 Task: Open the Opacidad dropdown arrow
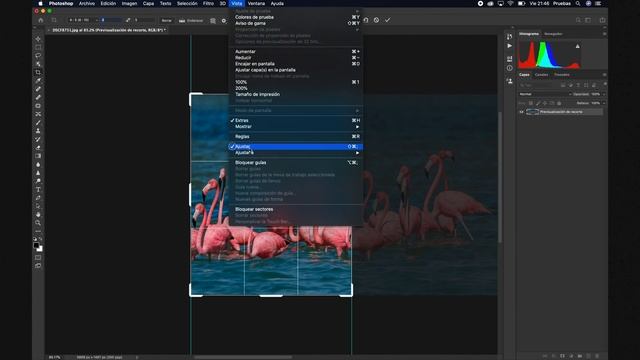tap(604, 94)
